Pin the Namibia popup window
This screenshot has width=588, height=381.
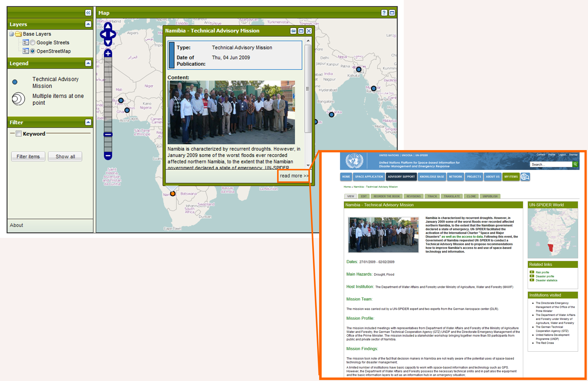(x=293, y=31)
